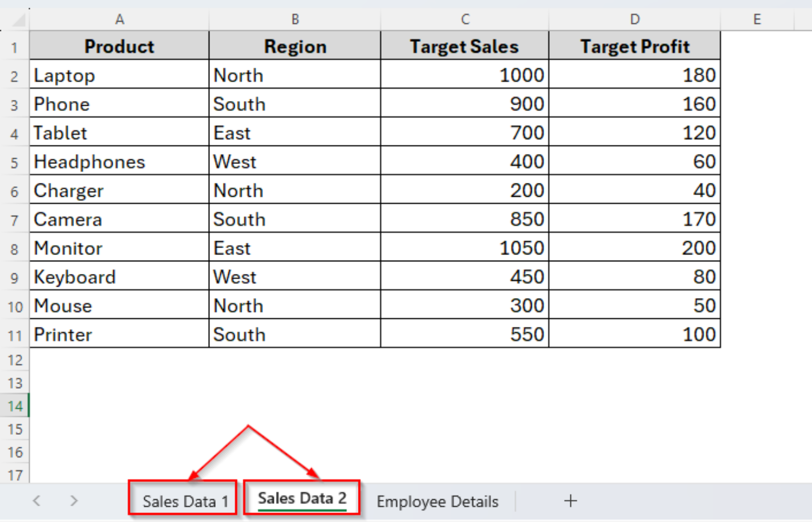This screenshot has width=812, height=522.
Task: Click the previous sheet navigation arrow
Action: (x=36, y=500)
